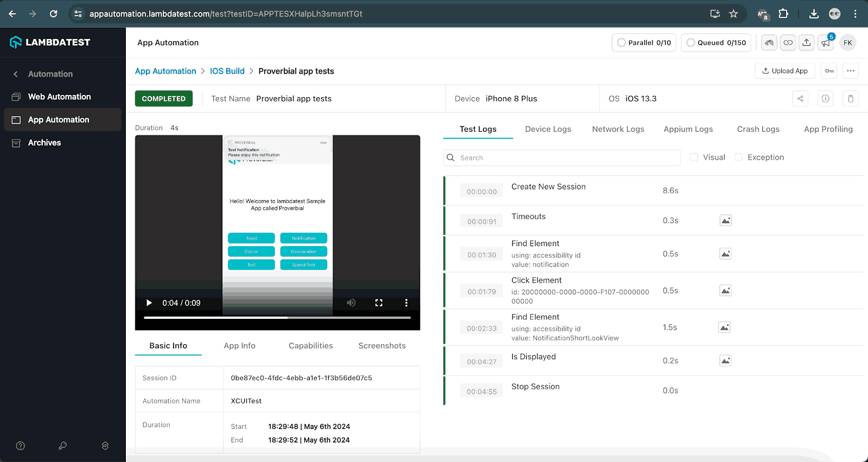Image resolution: width=868 pixels, height=462 pixels.
Task: Select App Automation sidebar item
Action: 63,119
